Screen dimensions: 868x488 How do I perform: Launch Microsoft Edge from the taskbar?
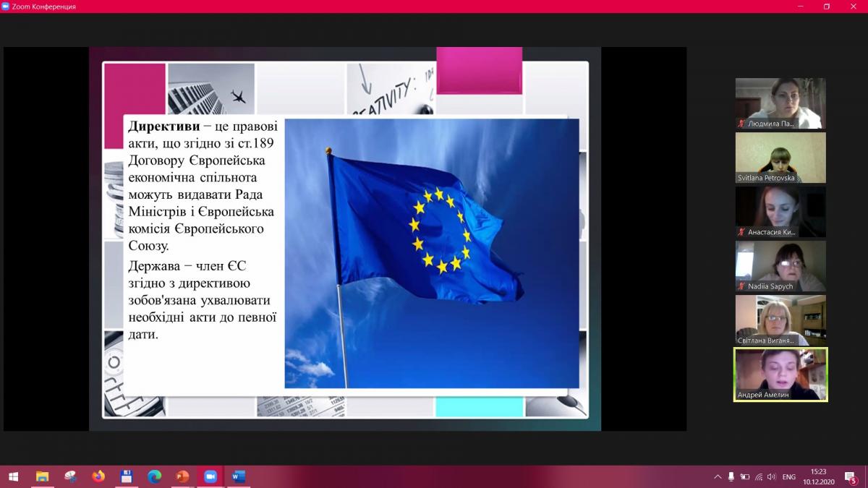(x=154, y=476)
